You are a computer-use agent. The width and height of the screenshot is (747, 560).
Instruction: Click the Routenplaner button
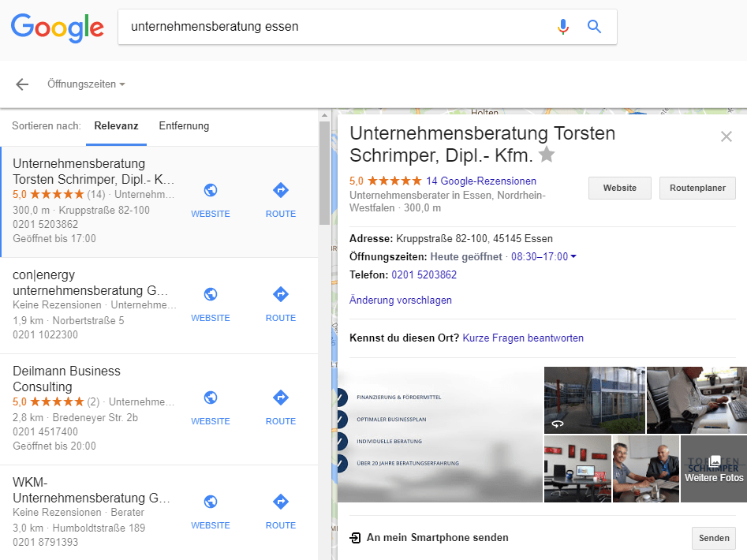[x=697, y=188]
